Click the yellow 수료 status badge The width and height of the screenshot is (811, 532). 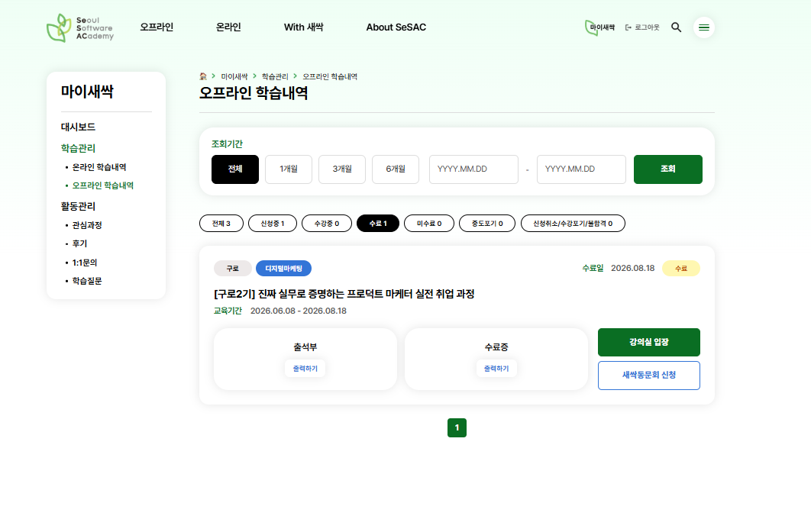point(681,269)
